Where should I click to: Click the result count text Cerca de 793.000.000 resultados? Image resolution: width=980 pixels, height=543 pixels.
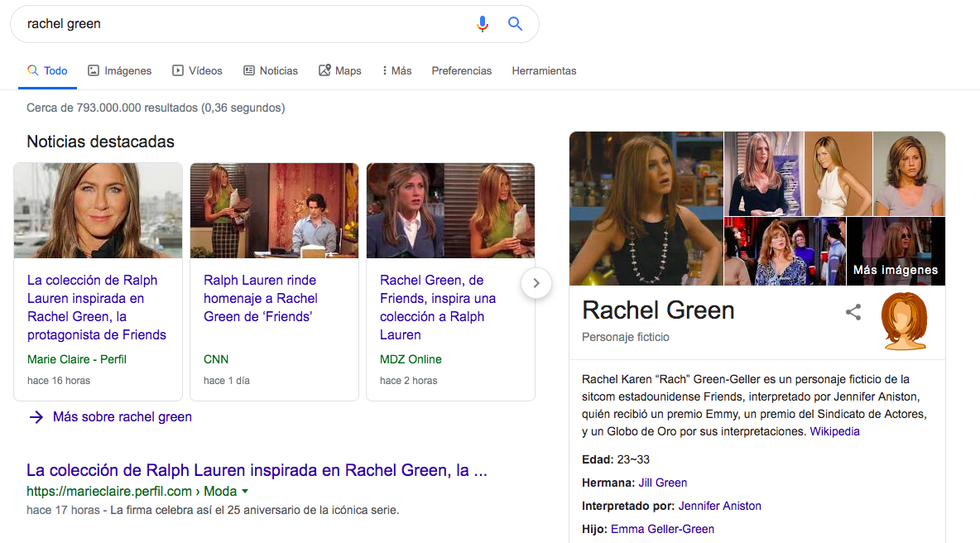click(x=156, y=108)
